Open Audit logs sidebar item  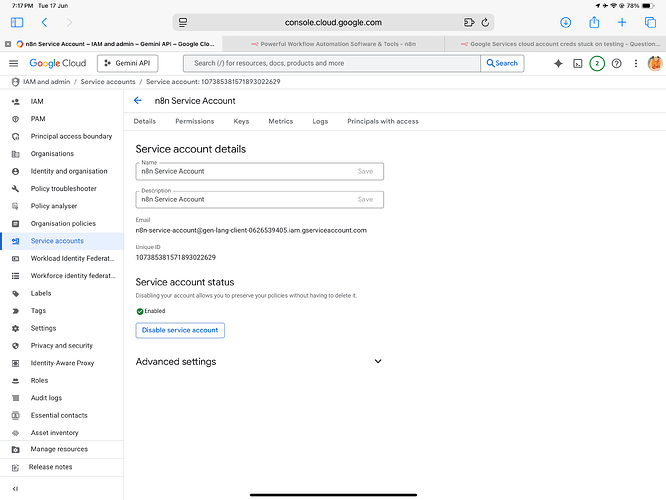(x=62, y=398)
